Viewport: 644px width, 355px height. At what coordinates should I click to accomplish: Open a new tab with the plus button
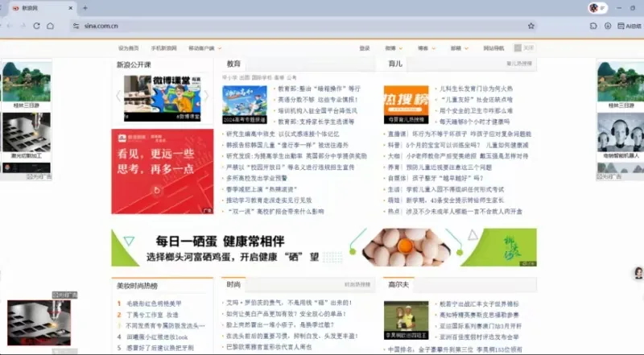[x=85, y=8]
